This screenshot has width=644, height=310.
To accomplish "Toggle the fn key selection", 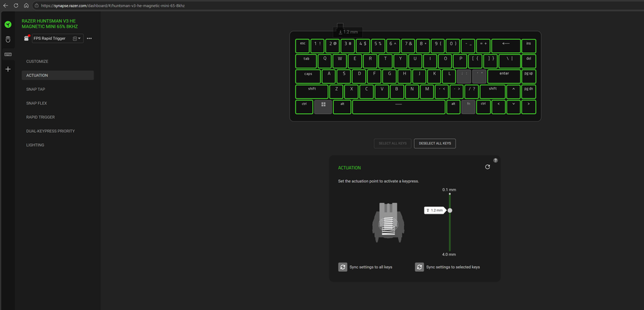I will pos(468,107).
